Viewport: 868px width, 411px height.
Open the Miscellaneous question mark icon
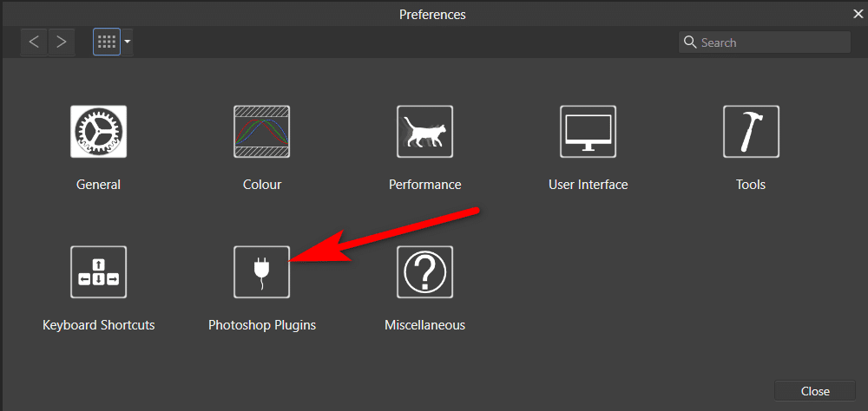pos(425,272)
